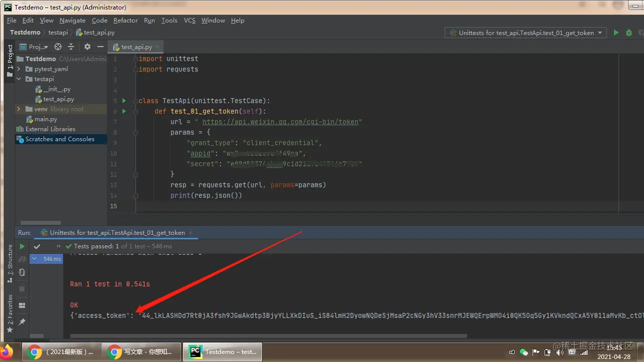Image resolution: width=644 pixels, height=362 pixels.
Task: Collapse all in Project panel
Action: (x=71, y=47)
